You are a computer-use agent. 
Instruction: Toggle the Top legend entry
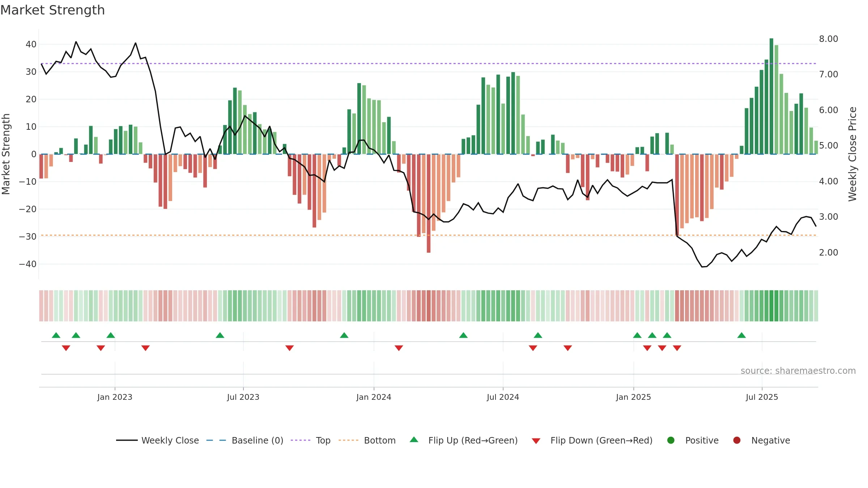[311, 440]
